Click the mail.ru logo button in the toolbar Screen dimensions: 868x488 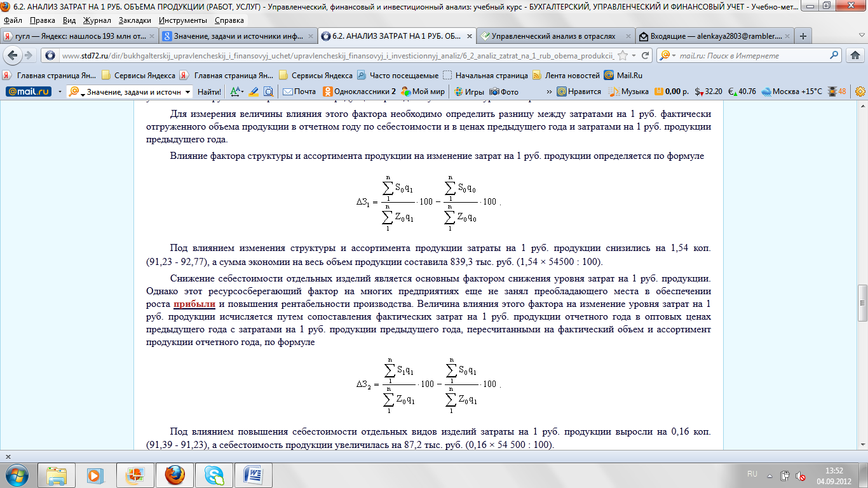point(29,91)
